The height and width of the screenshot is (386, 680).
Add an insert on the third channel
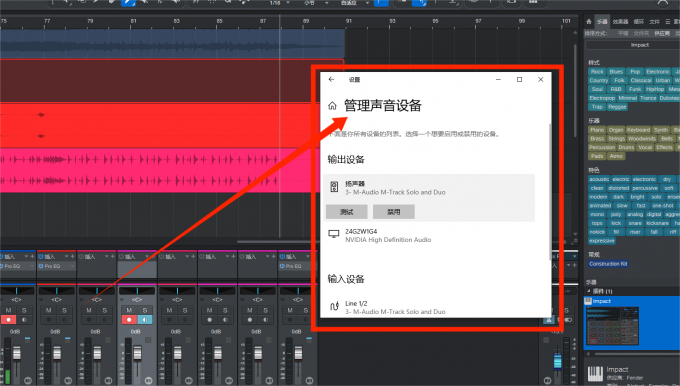[112, 257]
